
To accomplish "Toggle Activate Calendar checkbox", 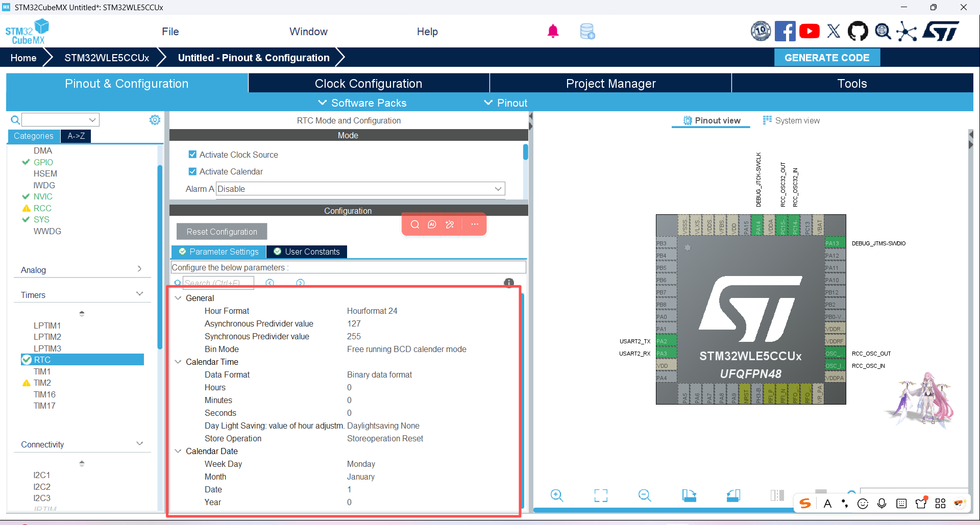I will pos(192,171).
